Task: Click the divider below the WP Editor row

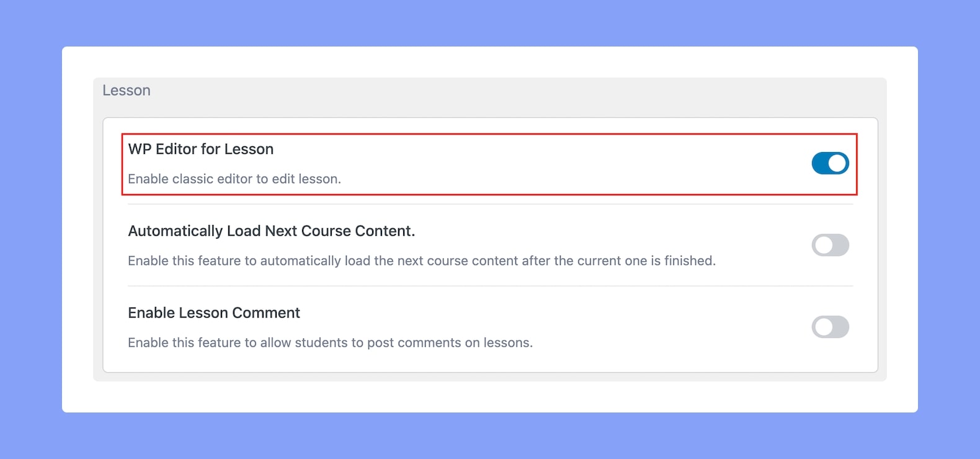Action: (x=491, y=204)
